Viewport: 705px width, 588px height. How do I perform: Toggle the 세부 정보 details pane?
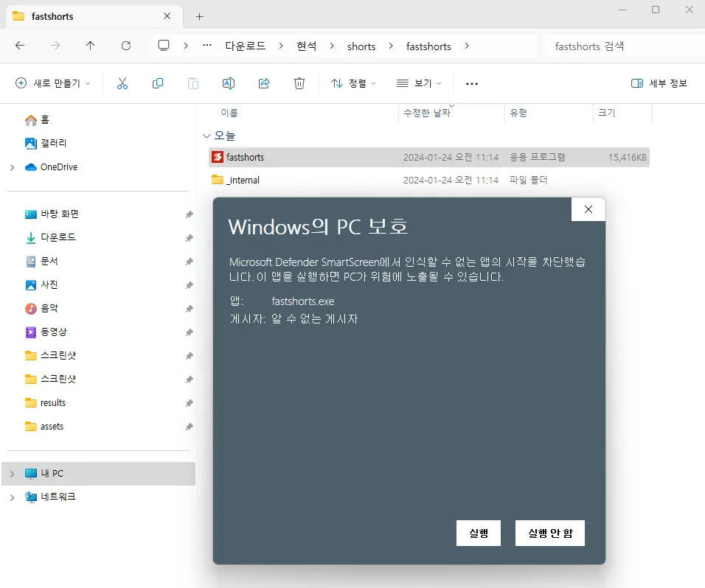point(659,83)
